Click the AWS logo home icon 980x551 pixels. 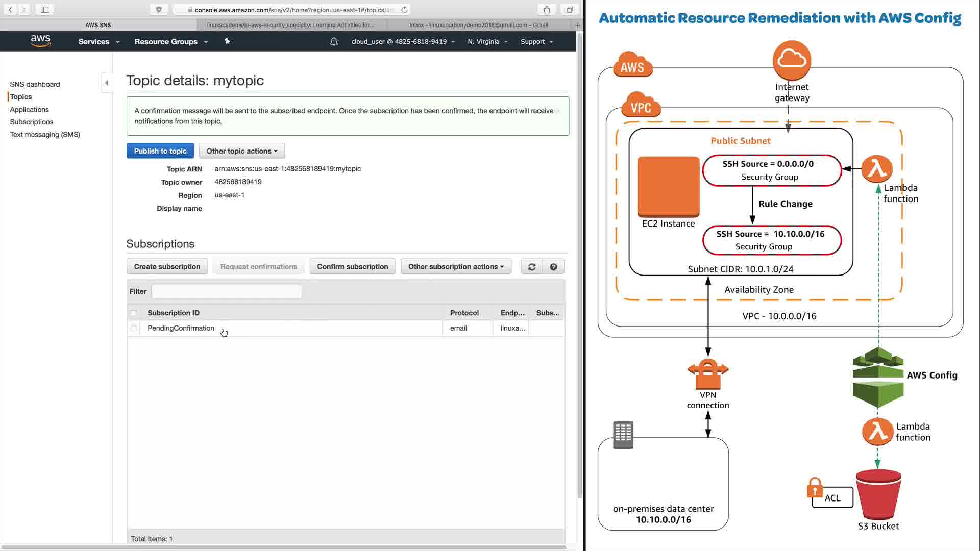coord(40,41)
